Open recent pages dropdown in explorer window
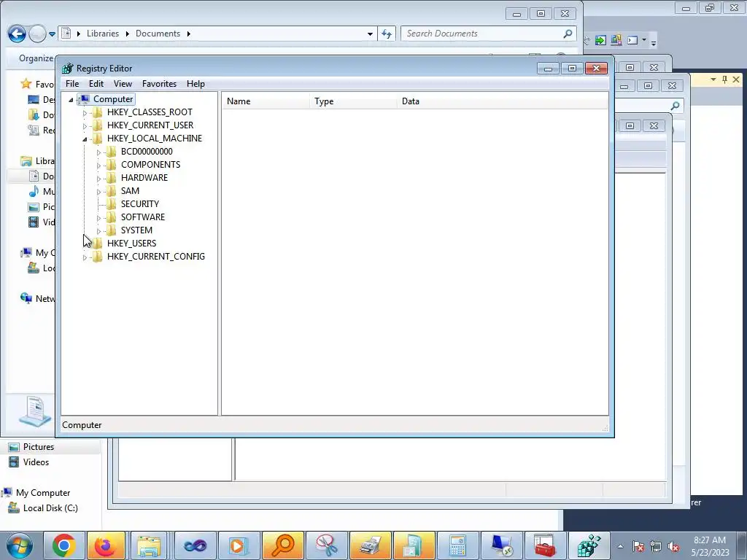 coord(52,34)
